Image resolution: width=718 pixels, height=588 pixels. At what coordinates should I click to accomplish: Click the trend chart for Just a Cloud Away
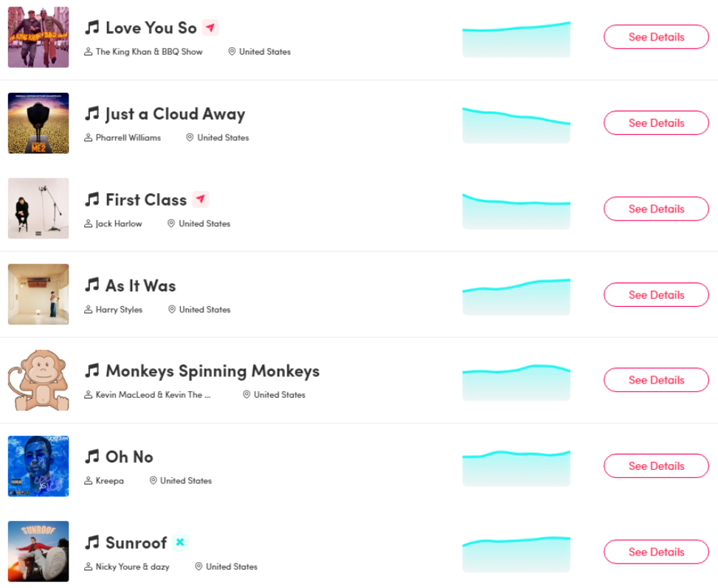click(516, 125)
